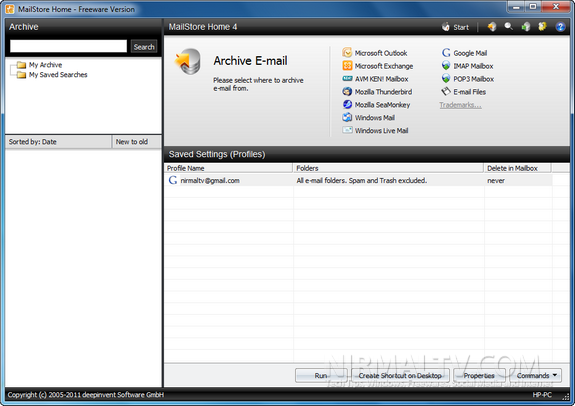Open the magnifier Search E-mail toolbar icon

[508, 26]
